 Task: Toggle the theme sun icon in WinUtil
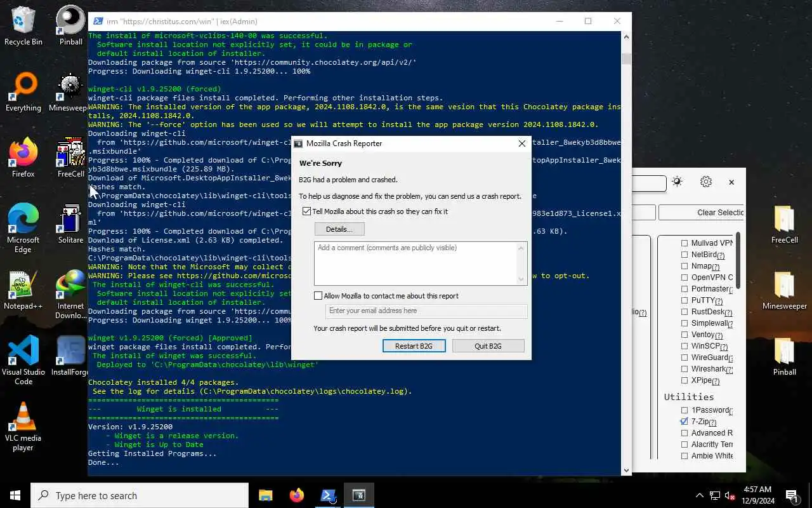coord(677,182)
